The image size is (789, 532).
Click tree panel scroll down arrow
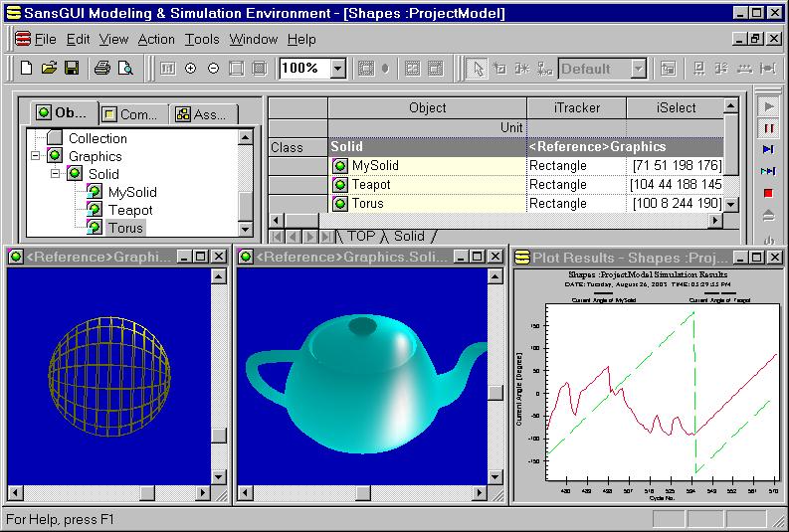pyautogui.click(x=245, y=230)
